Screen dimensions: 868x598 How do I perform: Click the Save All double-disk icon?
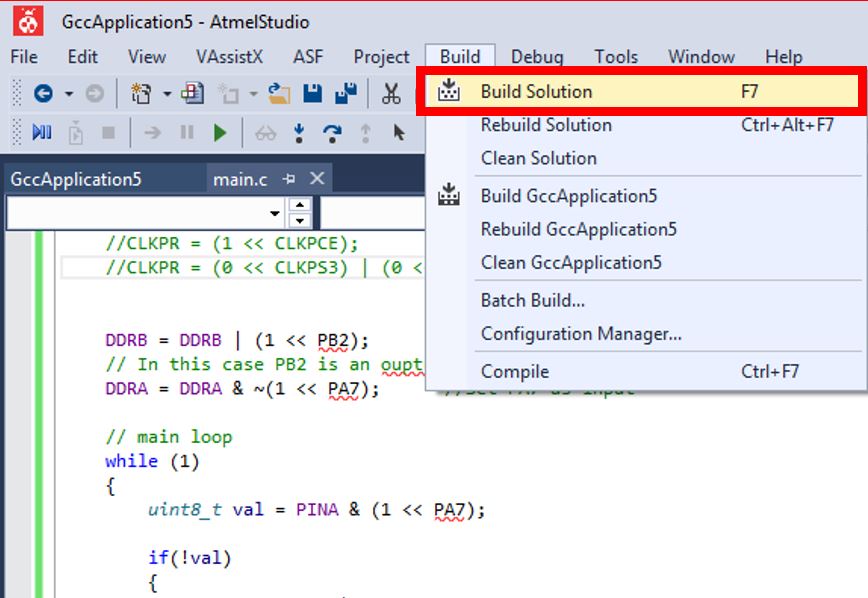[x=346, y=94]
